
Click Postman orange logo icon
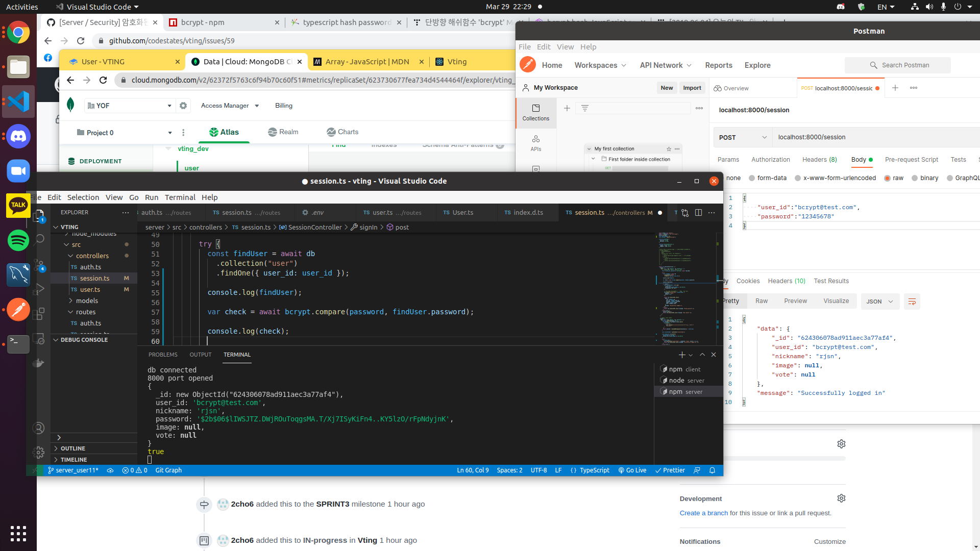pyautogui.click(x=528, y=65)
